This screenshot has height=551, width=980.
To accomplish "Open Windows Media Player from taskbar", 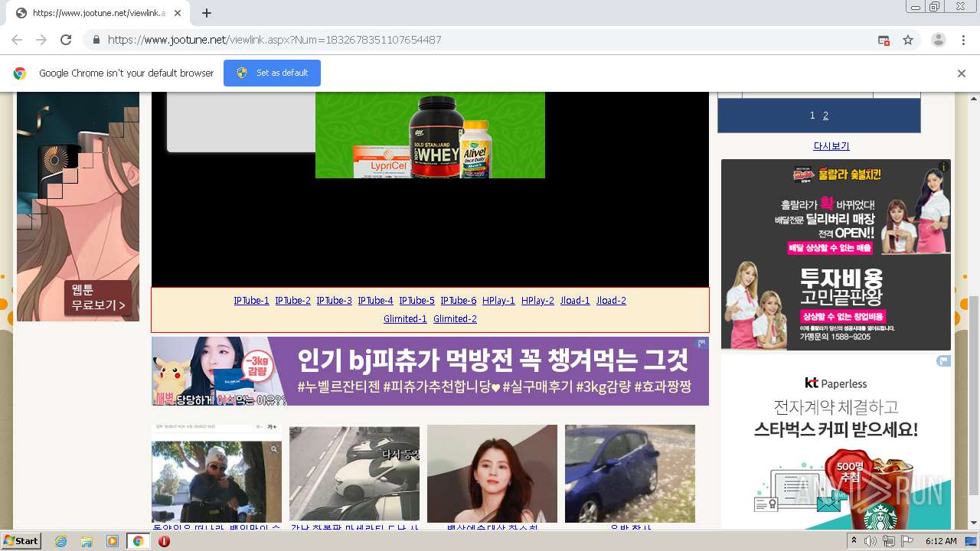I will (x=113, y=541).
